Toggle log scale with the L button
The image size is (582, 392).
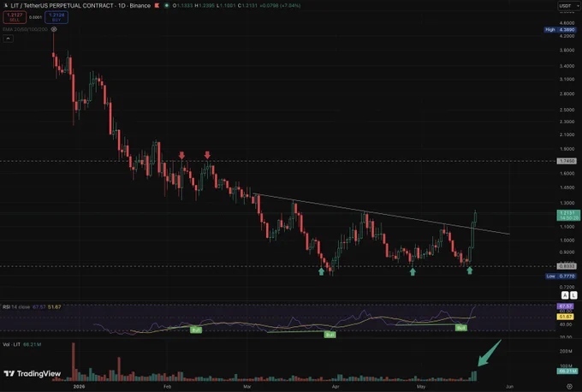573,295
